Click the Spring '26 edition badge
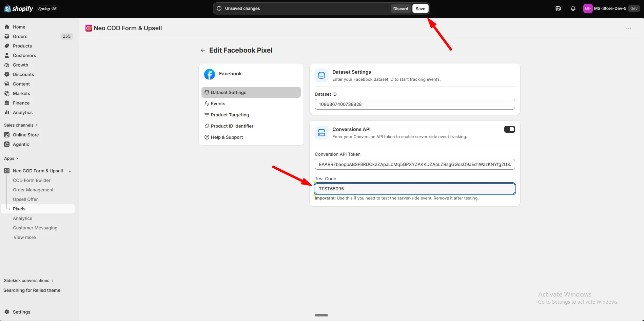Screen dimensions: 644x321 coord(47,9)
